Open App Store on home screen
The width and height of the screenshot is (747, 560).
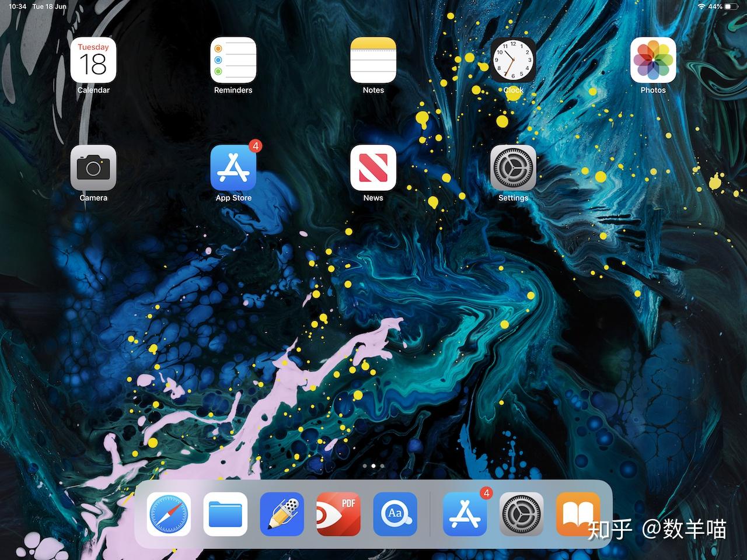(233, 168)
